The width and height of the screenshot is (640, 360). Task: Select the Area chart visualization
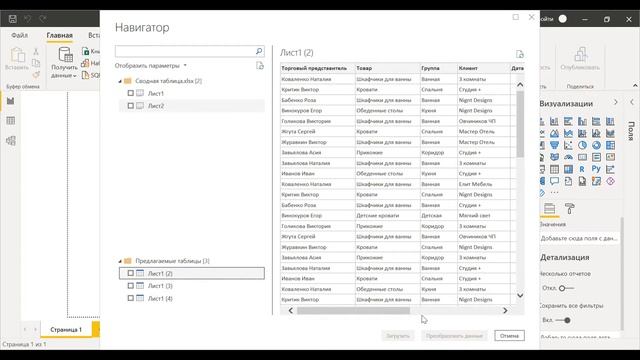tap(554, 133)
